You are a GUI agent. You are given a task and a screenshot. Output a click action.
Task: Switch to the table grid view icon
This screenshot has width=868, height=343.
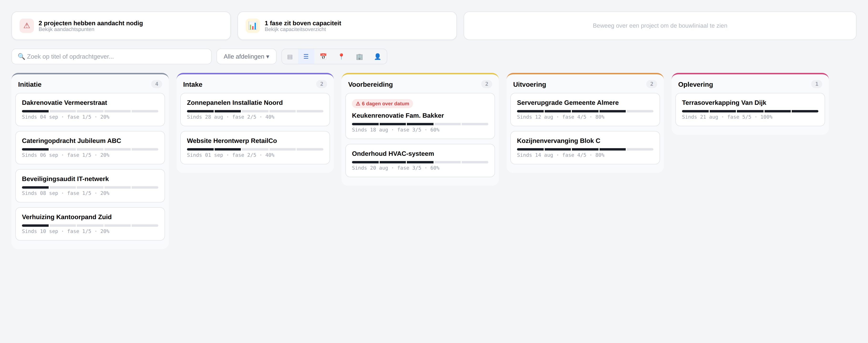click(290, 56)
